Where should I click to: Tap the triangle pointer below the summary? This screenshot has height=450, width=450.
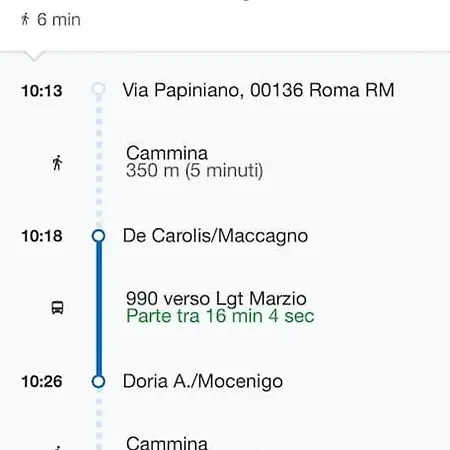coord(34,56)
